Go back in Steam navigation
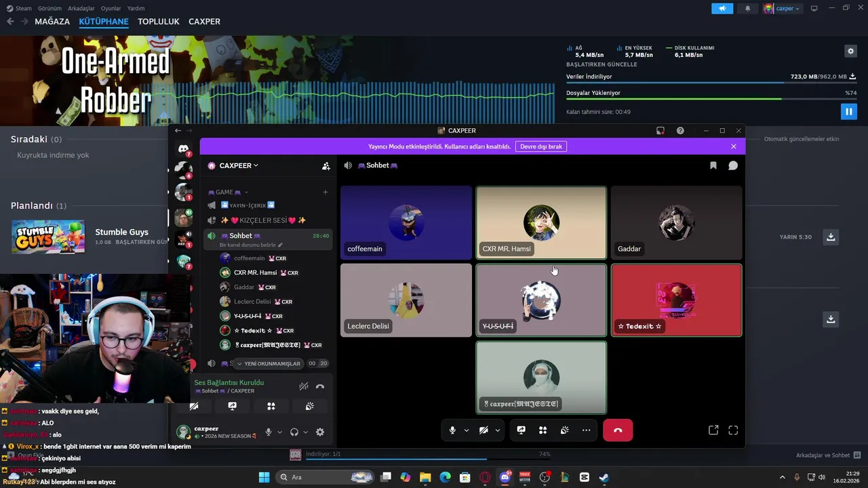 coord(10,22)
